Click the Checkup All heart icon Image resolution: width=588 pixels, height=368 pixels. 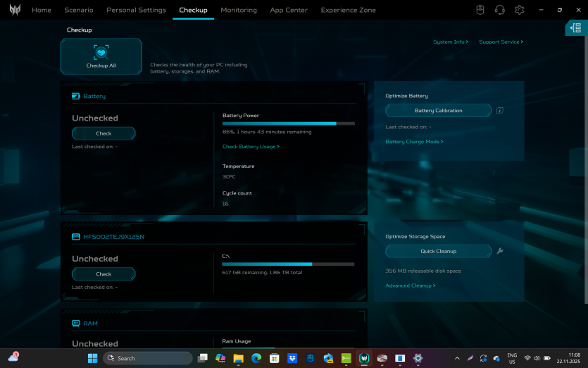coord(101,52)
